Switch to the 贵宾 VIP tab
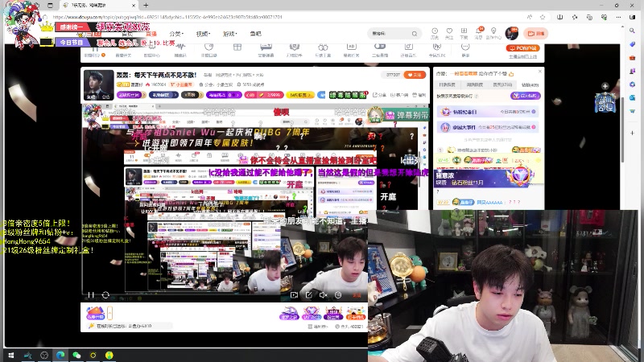The image size is (644, 362). (x=502, y=84)
